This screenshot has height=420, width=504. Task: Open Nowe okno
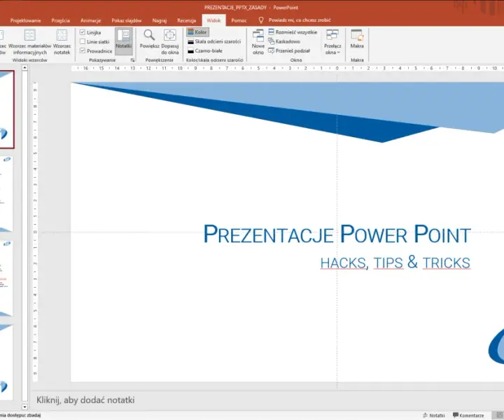coord(258,42)
